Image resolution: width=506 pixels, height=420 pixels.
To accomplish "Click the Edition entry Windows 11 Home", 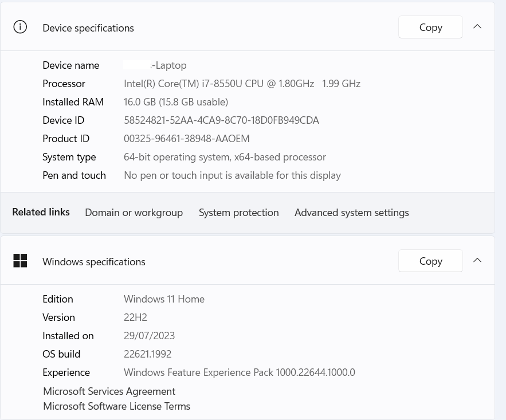I will click(164, 299).
